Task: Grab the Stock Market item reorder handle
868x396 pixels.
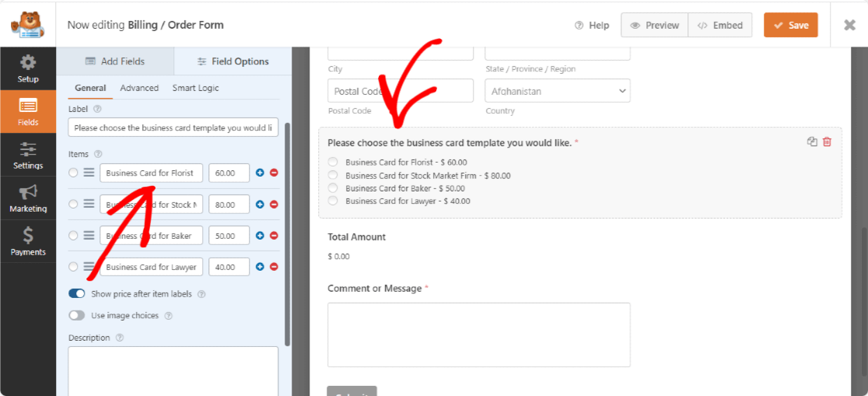Action: (x=89, y=205)
